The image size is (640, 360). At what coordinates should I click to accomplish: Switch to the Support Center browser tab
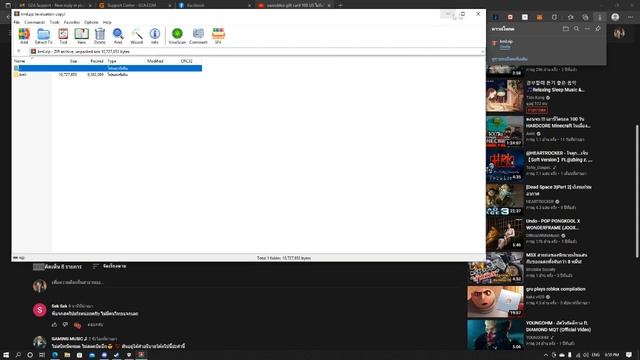point(135,5)
